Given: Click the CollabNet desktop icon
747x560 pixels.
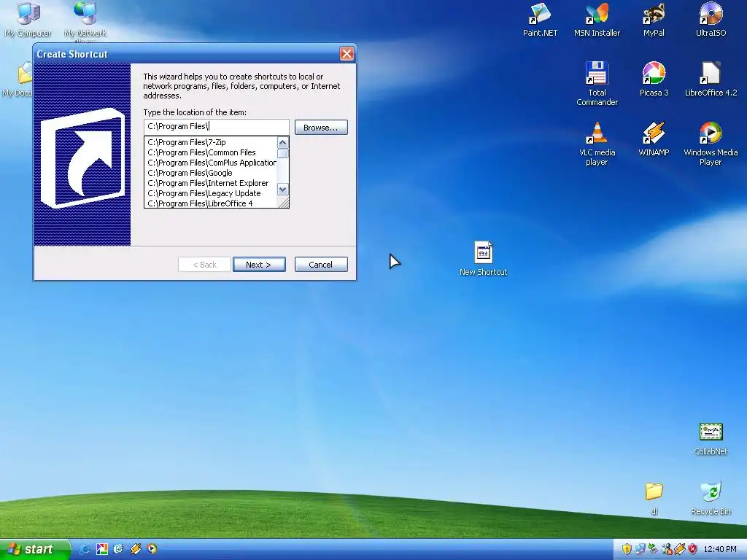Looking at the screenshot, I should [711, 438].
